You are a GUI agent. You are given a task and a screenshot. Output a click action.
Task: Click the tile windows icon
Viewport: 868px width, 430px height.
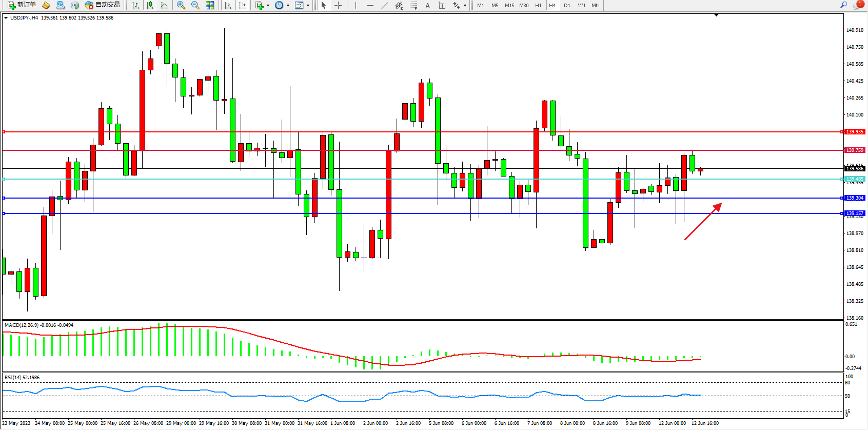[210, 5]
